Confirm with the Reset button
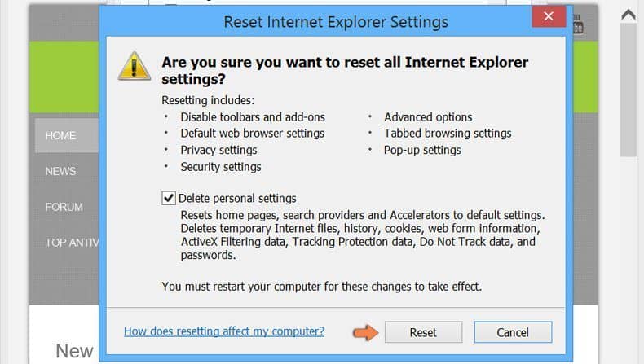 coord(423,332)
